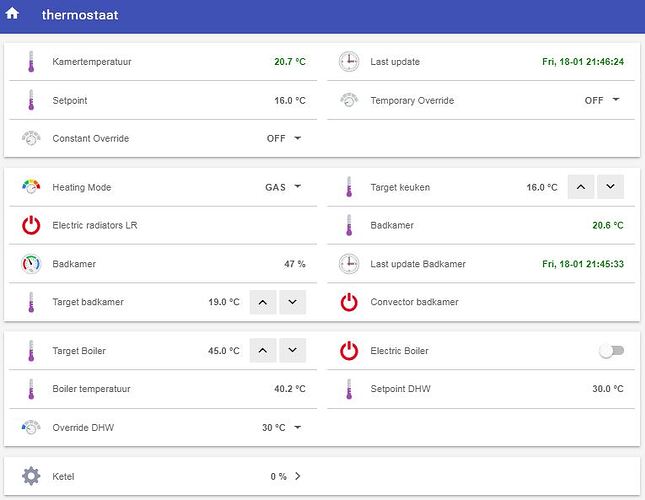Click the Kamertemperatuur thermometer icon

[31, 62]
